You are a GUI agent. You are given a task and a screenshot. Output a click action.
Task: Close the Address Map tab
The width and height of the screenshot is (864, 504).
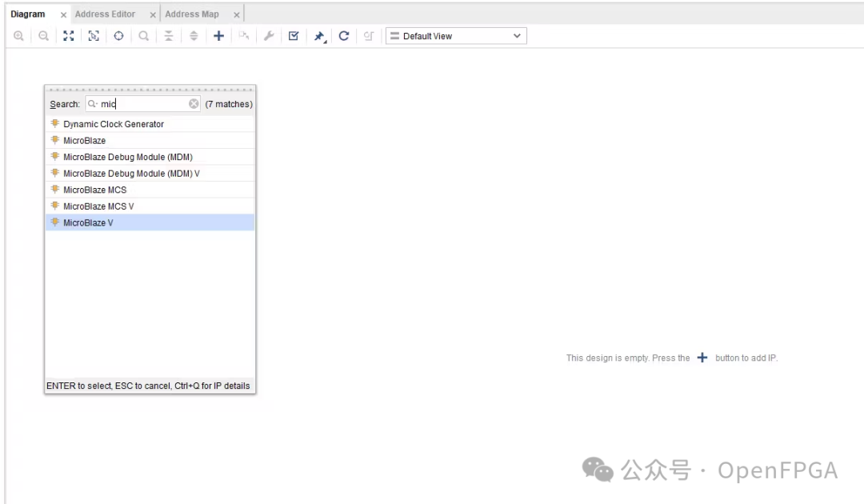coord(236,15)
